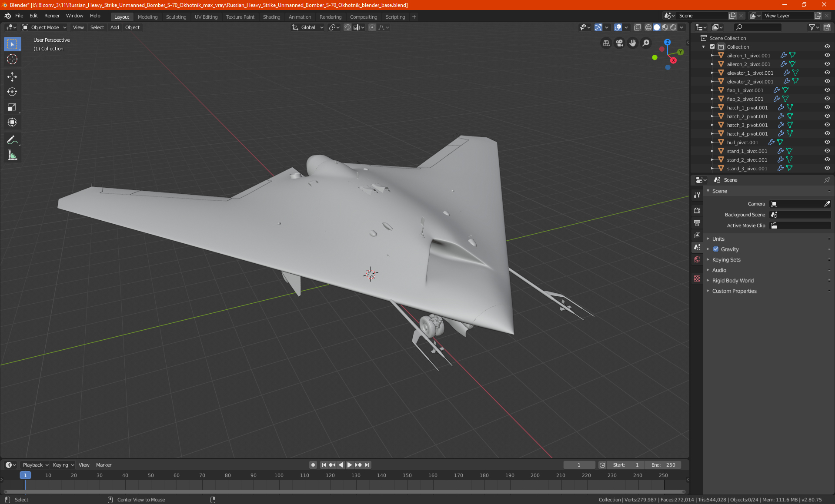Open the Tool properties tab
835x504 pixels.
pyautogui.click(x=697, y=195)
